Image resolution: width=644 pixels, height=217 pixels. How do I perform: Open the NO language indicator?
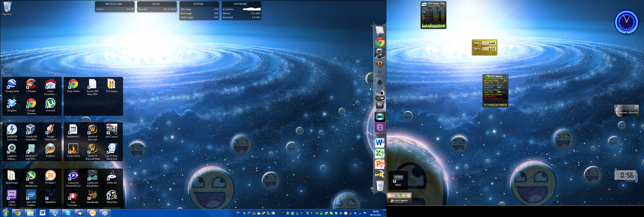(x=238, y=213)
